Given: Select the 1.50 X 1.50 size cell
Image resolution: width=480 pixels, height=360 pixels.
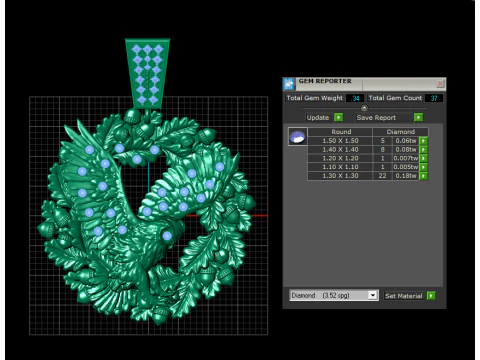Looking at the screenshot, I should click(x=340, y=141).
